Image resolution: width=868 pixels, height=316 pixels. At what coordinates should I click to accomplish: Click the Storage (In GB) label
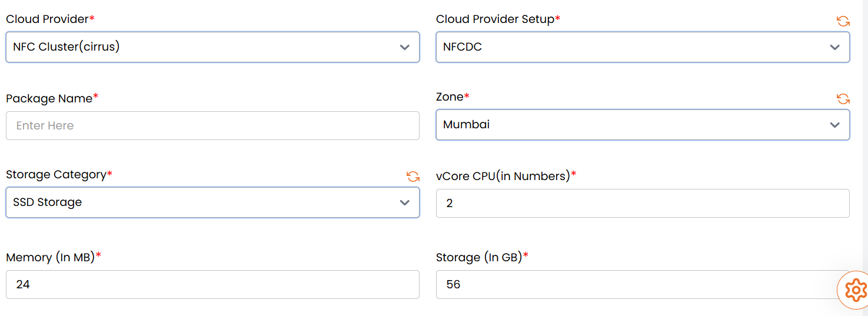pos(479,258)
